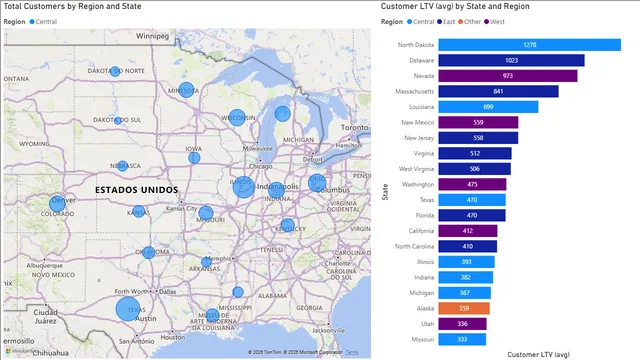640x360 pixels.
Task: Select the Utah bar showing 336
Action: [x=462, y=324]
